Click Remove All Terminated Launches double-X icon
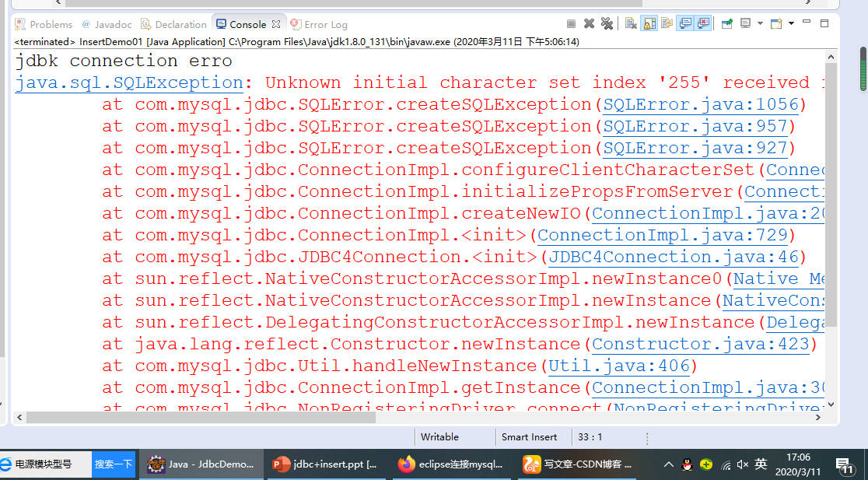 click(x=607, y=24)
